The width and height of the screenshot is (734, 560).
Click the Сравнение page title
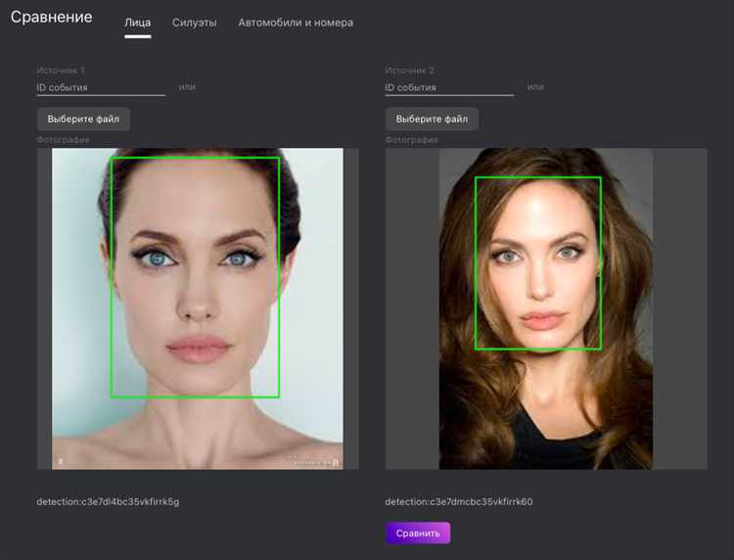tap(52, 17)
